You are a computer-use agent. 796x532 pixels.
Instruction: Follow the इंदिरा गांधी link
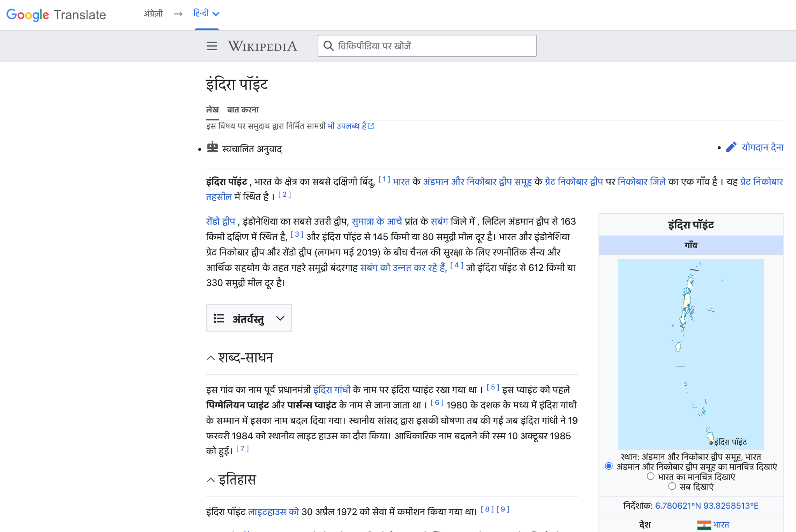coord(333,389)
